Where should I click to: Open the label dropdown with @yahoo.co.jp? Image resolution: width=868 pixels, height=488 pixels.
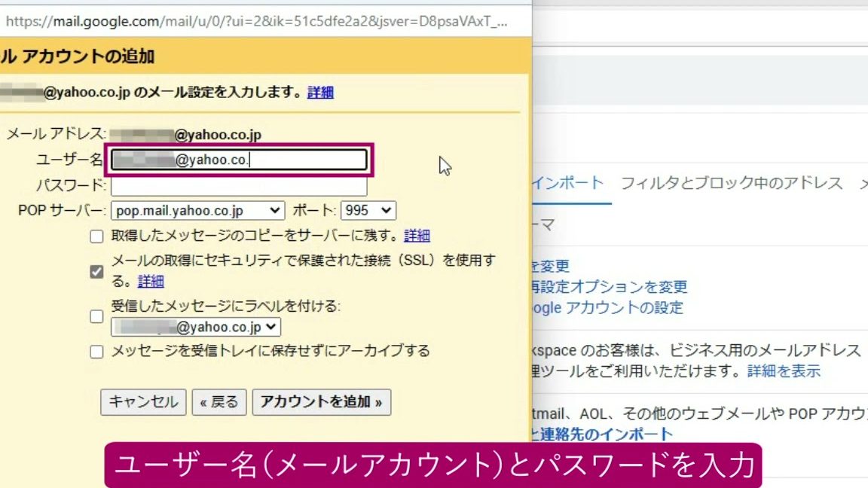pos(196,327)
